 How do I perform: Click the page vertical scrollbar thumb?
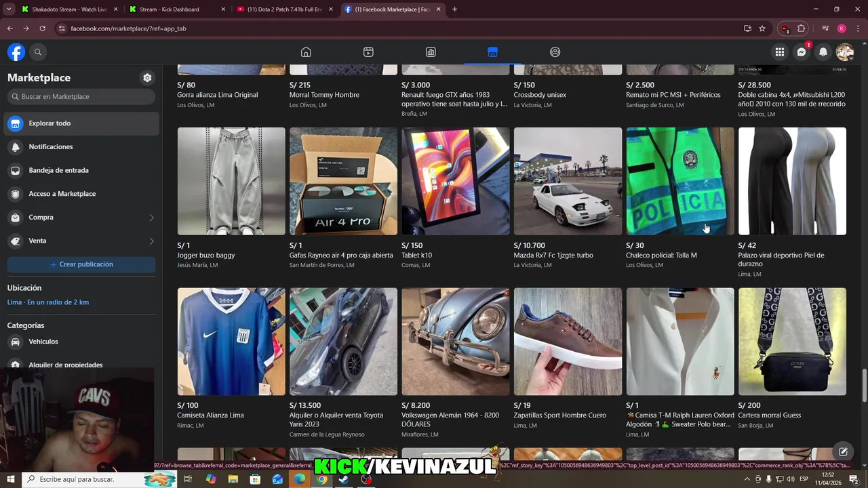point(863,386)
